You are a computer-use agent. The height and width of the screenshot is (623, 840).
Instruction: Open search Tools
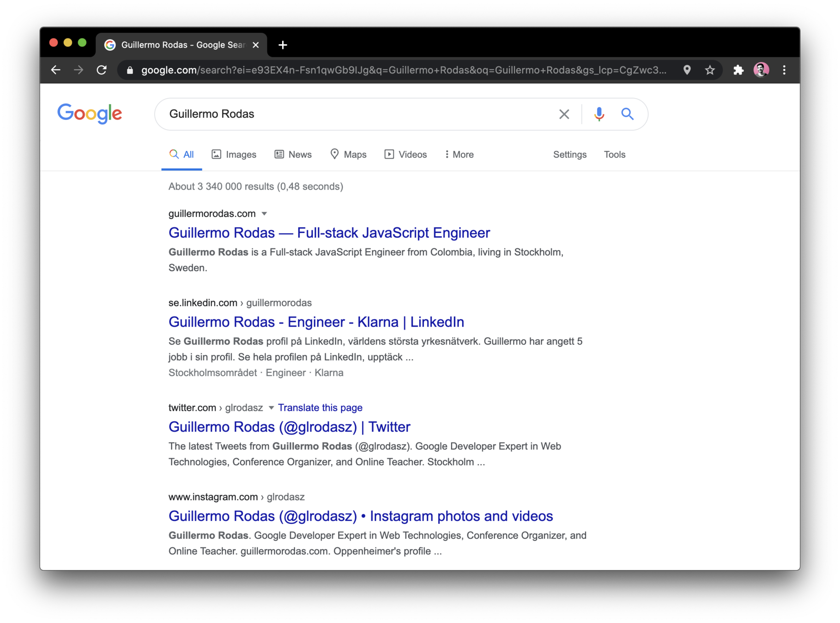coord(615,155)
